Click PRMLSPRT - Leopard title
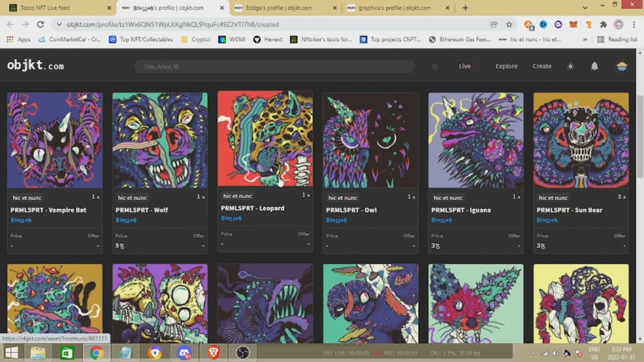The image size is (644, 362). 253,208
